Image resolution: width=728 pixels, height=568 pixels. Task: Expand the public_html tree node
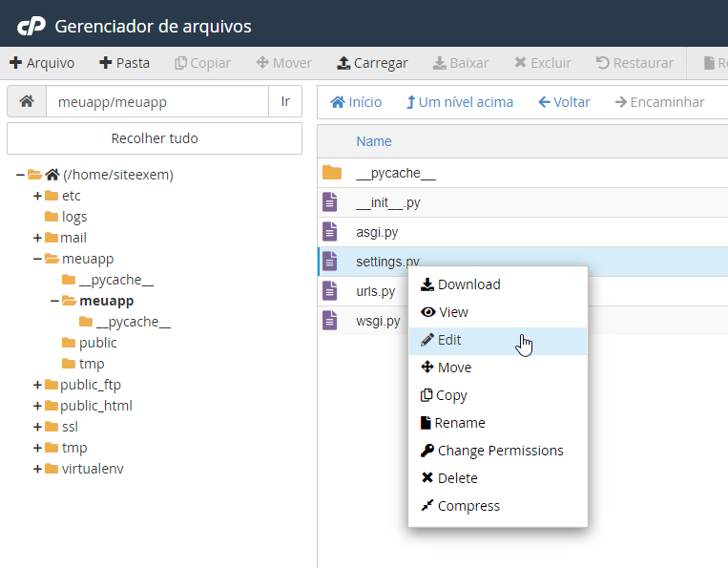[37, 406]
